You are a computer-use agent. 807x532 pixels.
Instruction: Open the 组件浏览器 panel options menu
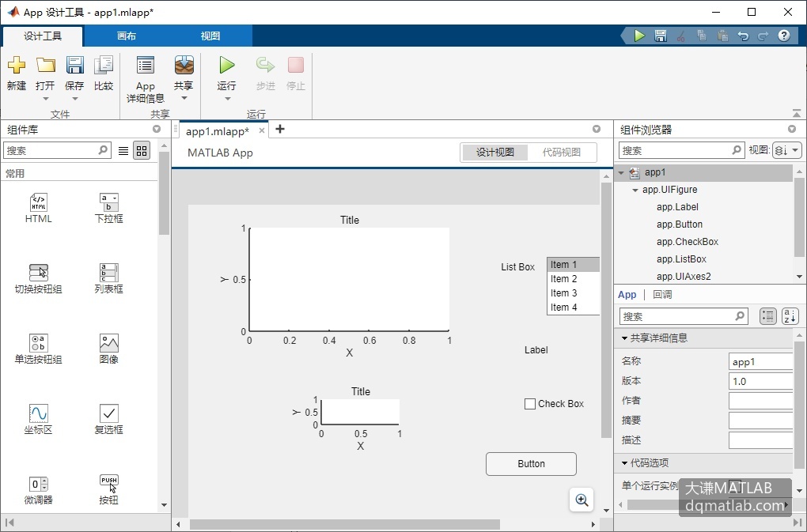pyautogui.click(x=791, y=129)
